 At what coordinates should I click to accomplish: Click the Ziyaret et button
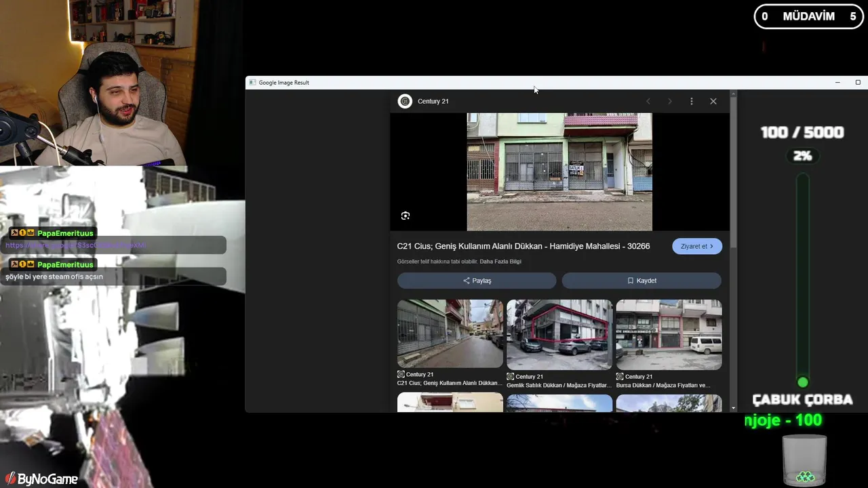pyautogui.click(x=697, y=246)
